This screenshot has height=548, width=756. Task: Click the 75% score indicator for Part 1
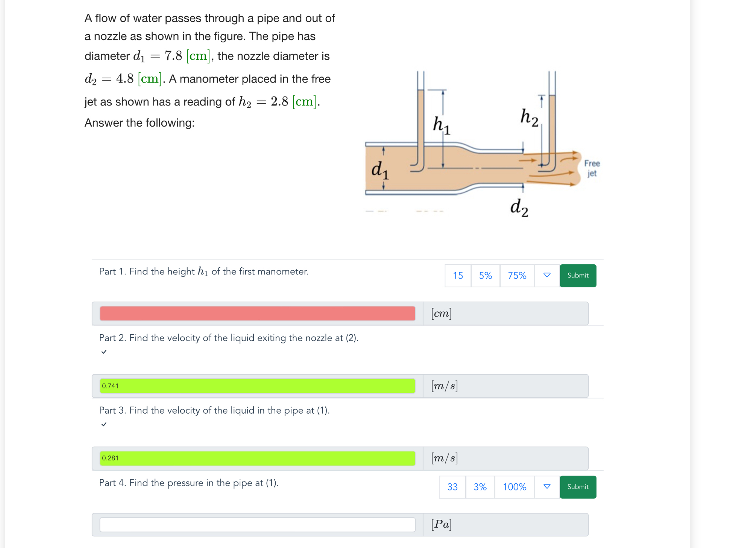point(517,275)
